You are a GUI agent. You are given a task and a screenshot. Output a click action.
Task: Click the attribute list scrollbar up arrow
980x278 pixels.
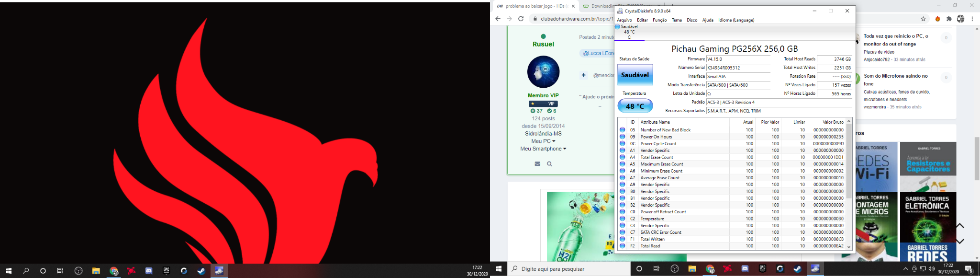849,121
